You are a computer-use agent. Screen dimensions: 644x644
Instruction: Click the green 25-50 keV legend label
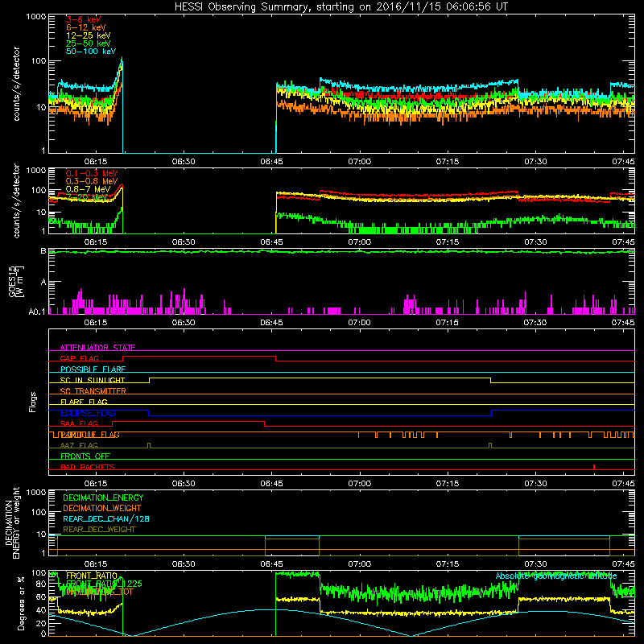coord(89,43)
